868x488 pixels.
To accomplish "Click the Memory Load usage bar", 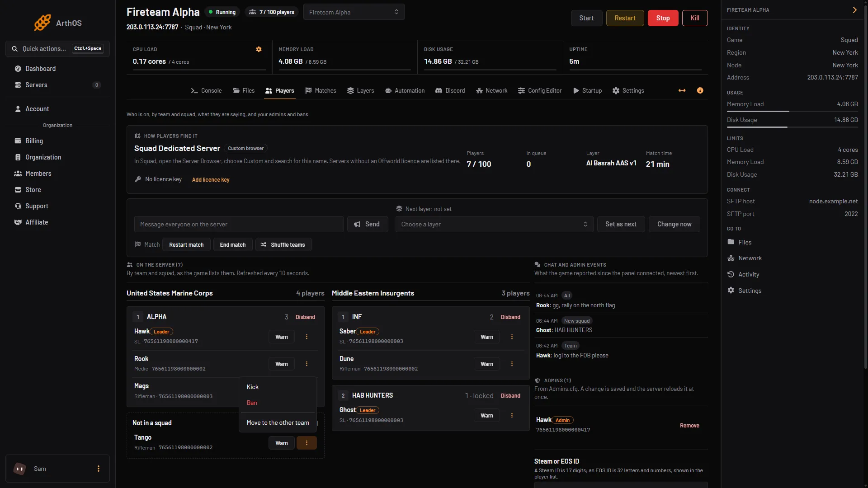I will tap(792, 111).
